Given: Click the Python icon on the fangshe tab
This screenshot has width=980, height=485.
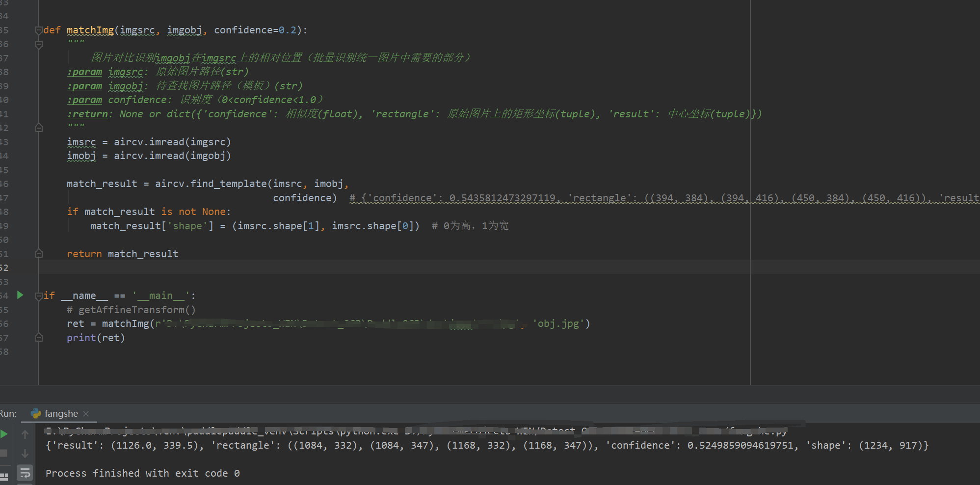Looking at the screenshot, I should [36, 413].
